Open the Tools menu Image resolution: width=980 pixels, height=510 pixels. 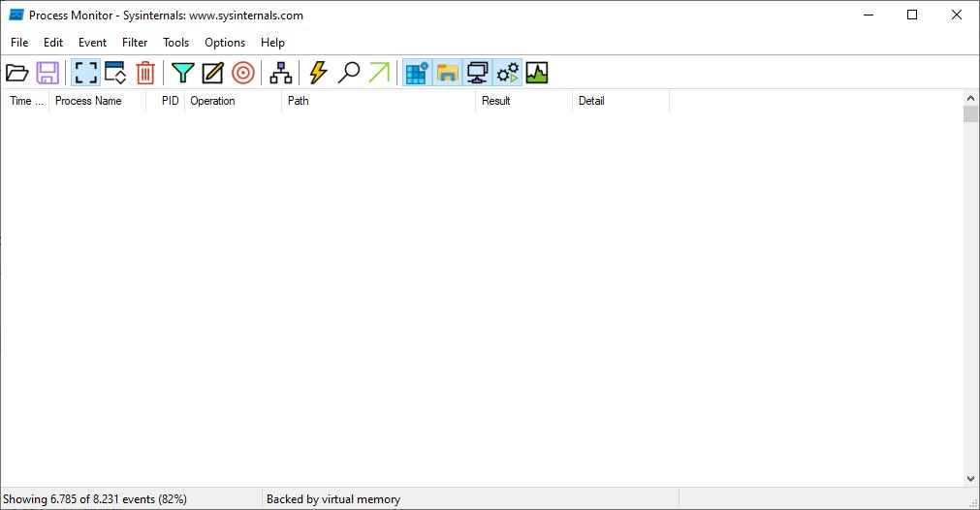coord(175,43)
